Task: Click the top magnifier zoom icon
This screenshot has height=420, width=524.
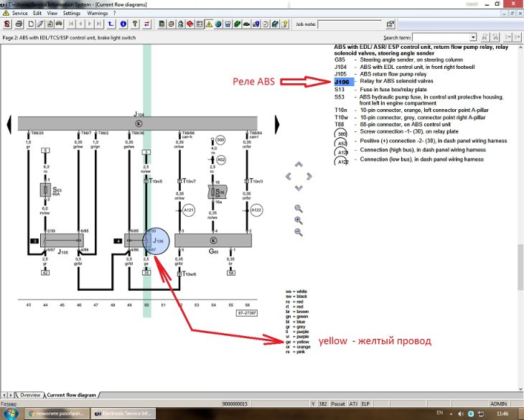Action: 299,209
